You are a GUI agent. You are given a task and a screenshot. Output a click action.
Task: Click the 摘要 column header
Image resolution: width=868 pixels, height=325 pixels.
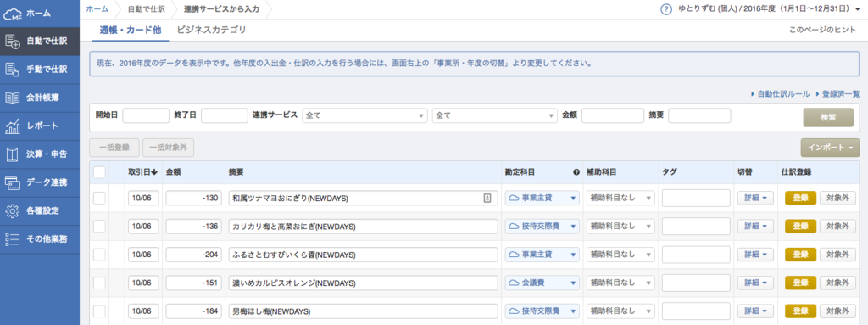236,172
